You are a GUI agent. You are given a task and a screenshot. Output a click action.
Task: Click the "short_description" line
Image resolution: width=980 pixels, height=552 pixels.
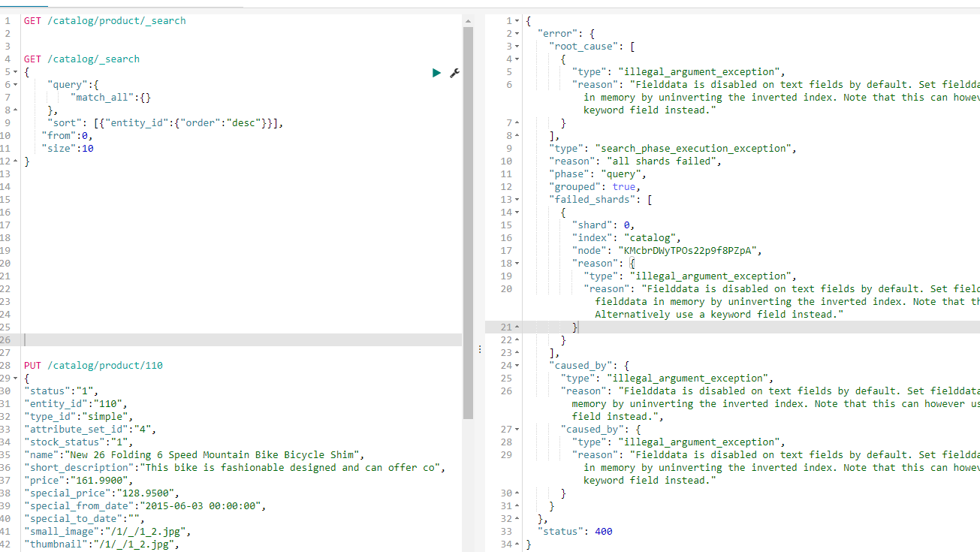pyautogui.click(x=235, y=468)
